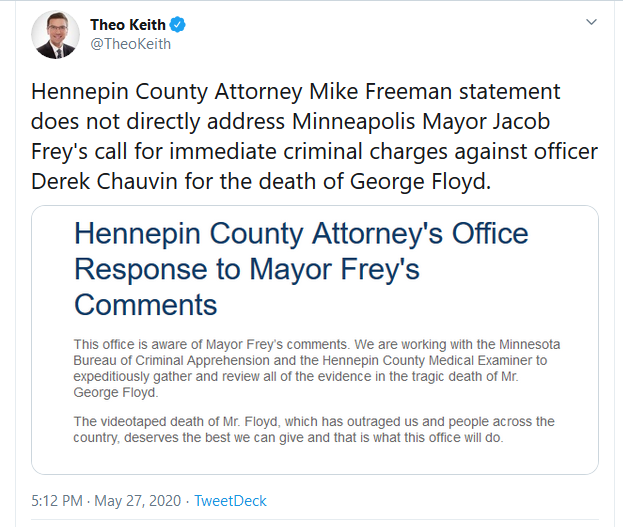
Task: Click the 'Response to Mayor Frey's Comments' headline
Action: [x=246, y=286]
